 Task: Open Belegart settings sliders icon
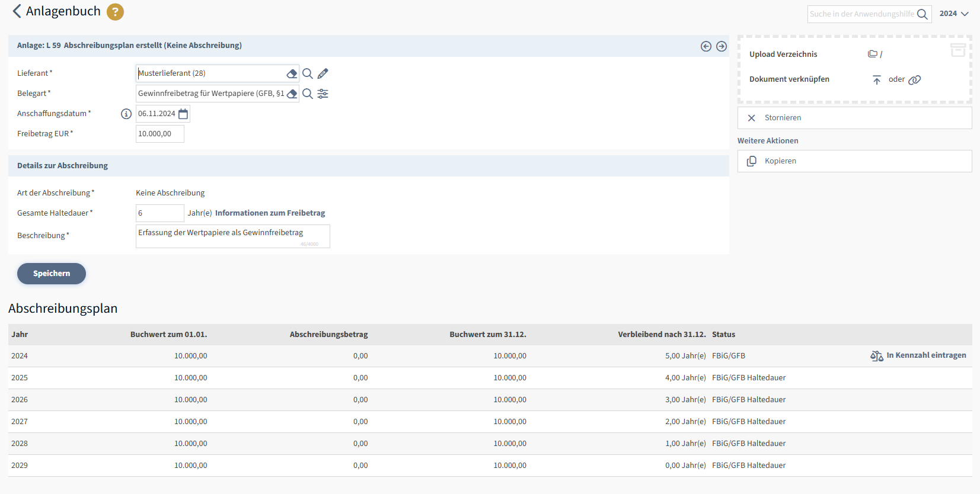pos(323,94)
